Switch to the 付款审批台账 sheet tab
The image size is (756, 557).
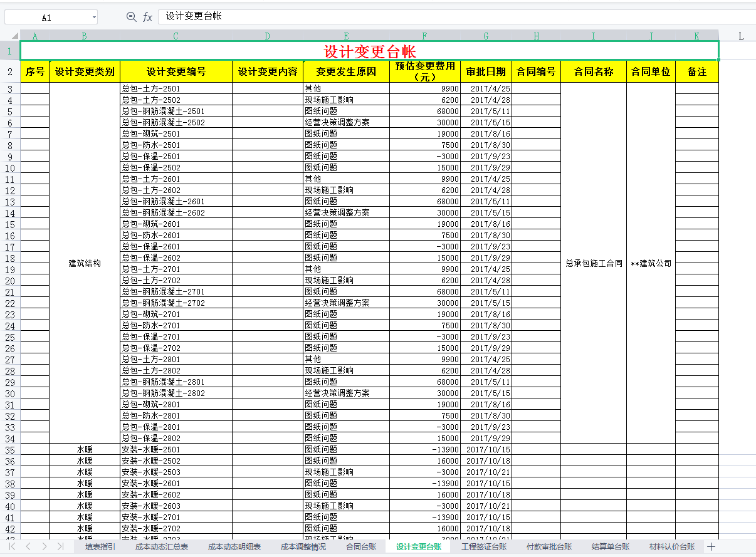549,546
